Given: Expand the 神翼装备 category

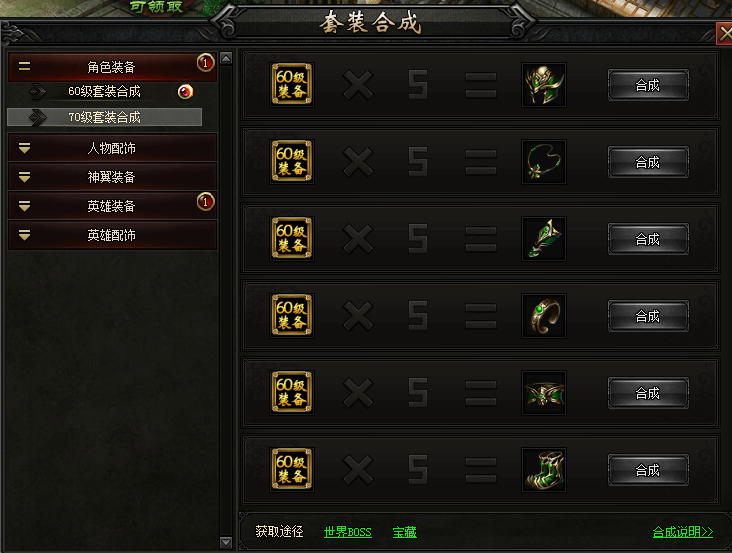Looking at the screenshot, I should (112, 177).
